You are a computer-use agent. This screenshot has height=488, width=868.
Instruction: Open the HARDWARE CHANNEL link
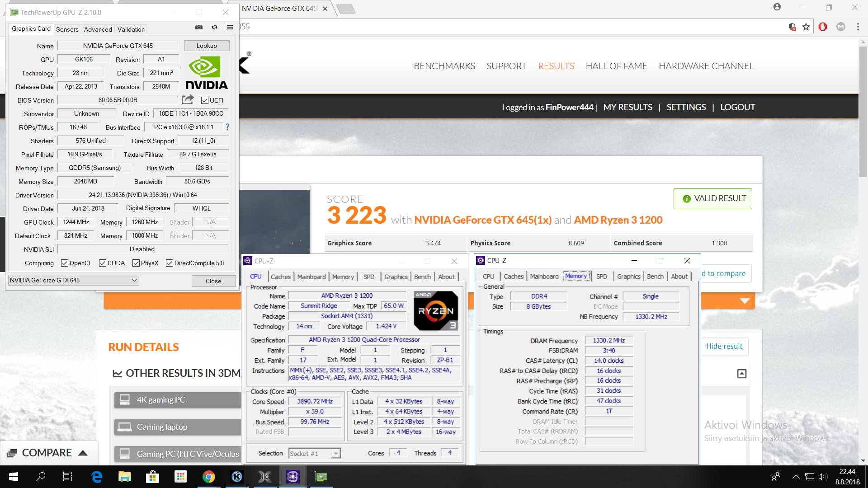click(x=706, y=66)
